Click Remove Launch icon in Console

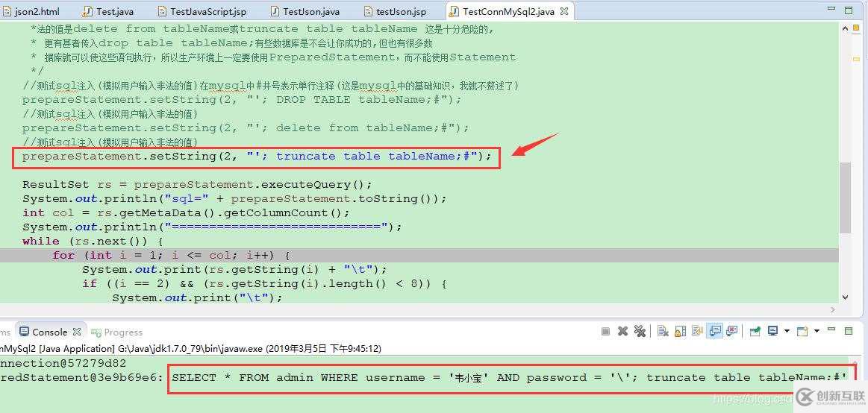[x=622, y=331]
